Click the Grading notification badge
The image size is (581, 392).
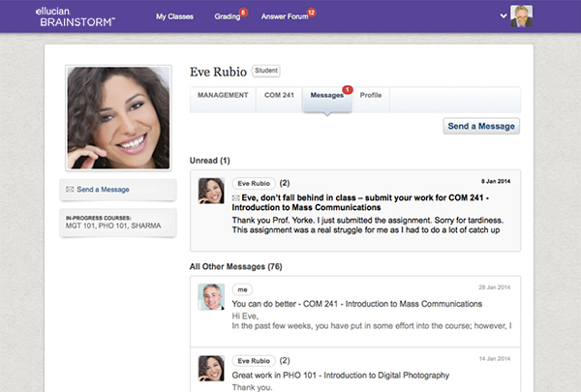pyautogui.click(x=243, y=13)
